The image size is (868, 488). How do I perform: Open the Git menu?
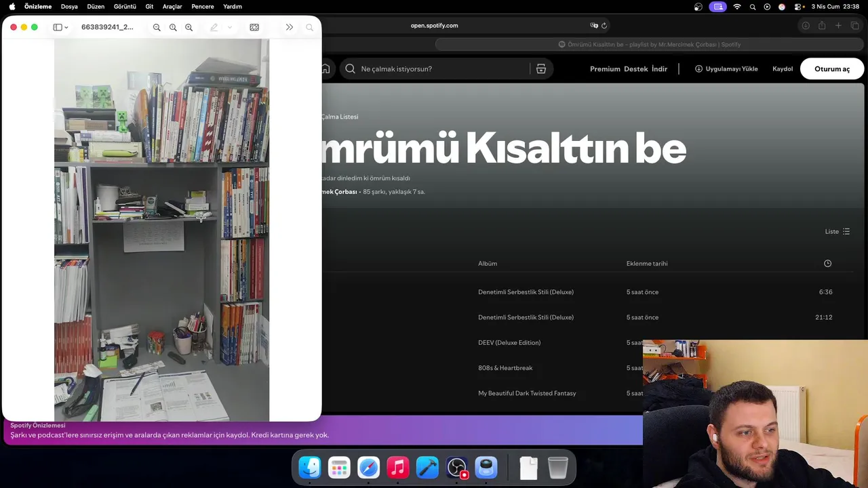(x=149, y=6)
